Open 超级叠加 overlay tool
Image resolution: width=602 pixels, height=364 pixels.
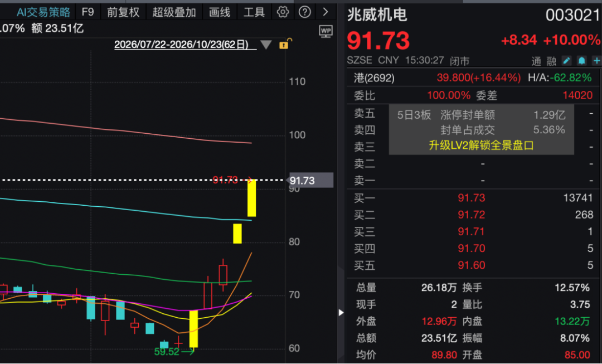click(x=174, y=12)
